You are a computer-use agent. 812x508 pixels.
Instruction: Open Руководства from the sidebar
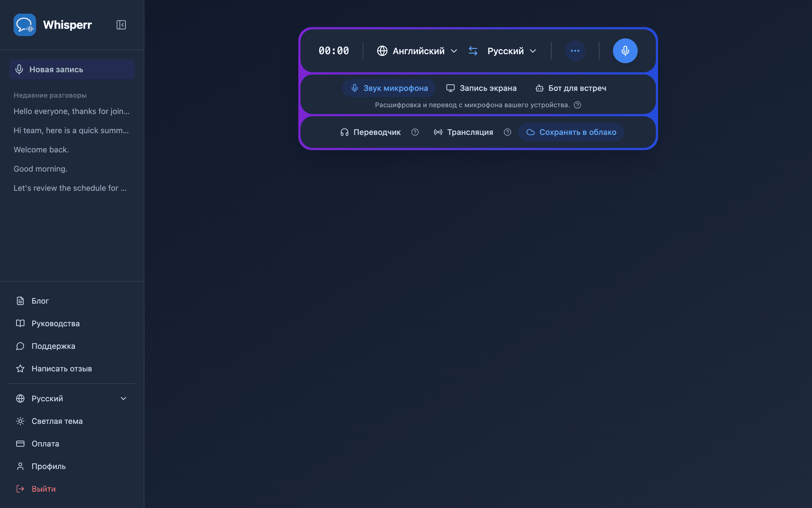tap(72, 324)
